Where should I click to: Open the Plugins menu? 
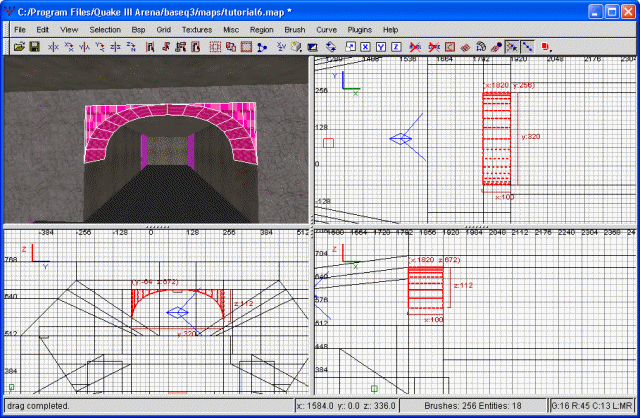tap(360, 30)
